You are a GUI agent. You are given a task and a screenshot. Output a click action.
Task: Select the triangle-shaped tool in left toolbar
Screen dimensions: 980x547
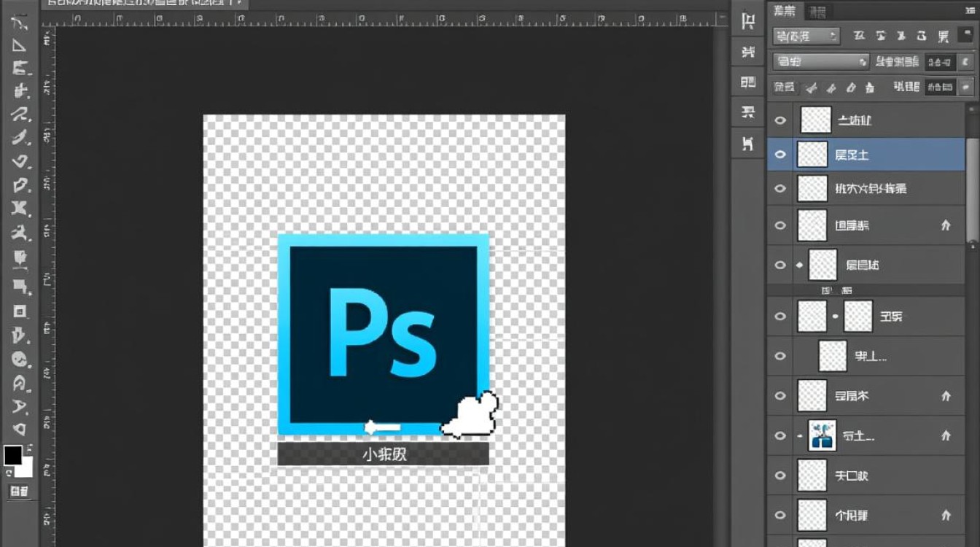pos(20,45)
